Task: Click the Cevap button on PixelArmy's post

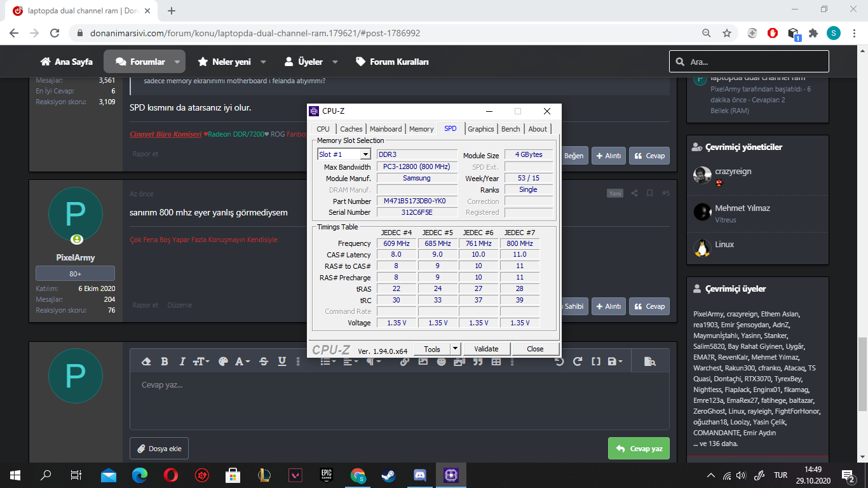Action: point(649,306)
